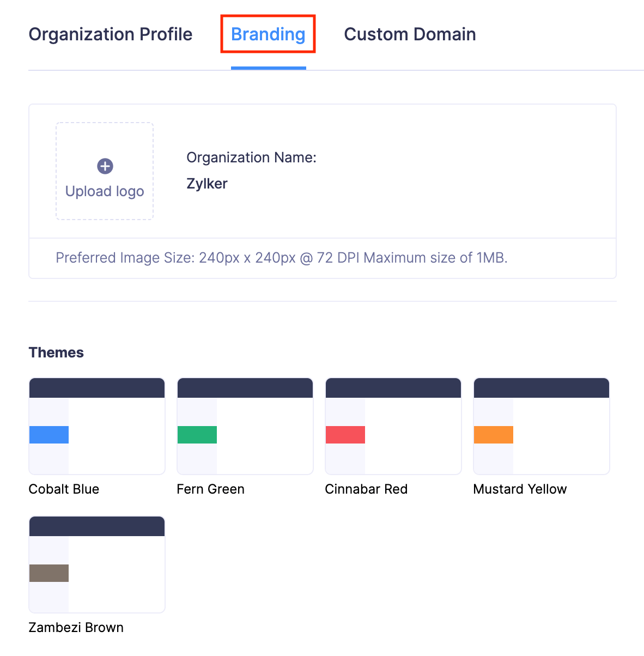644x656 pixels.
Task: Open the Organization Profile tab
Action: 111,34
